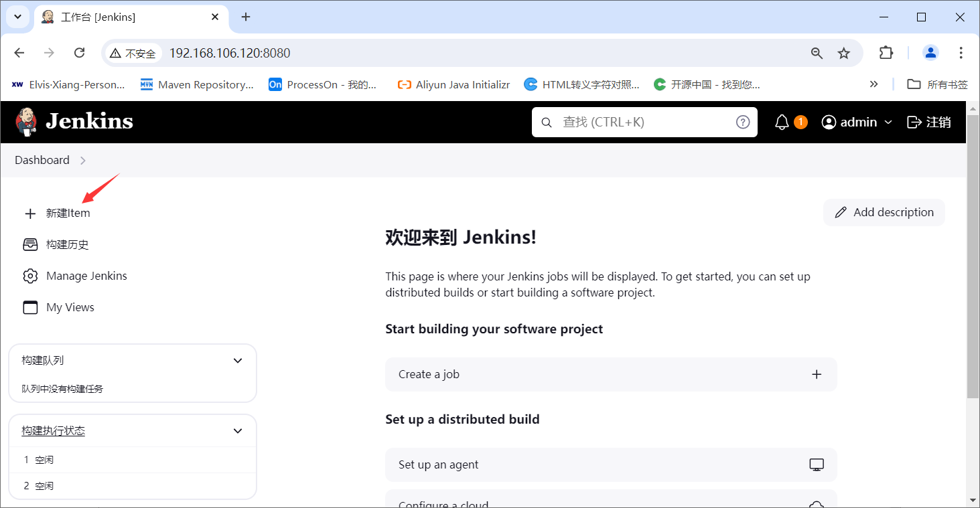Screen dimensions: 980x508
Task: Click executor 2 空闲 row
Action: coord(133,486)
